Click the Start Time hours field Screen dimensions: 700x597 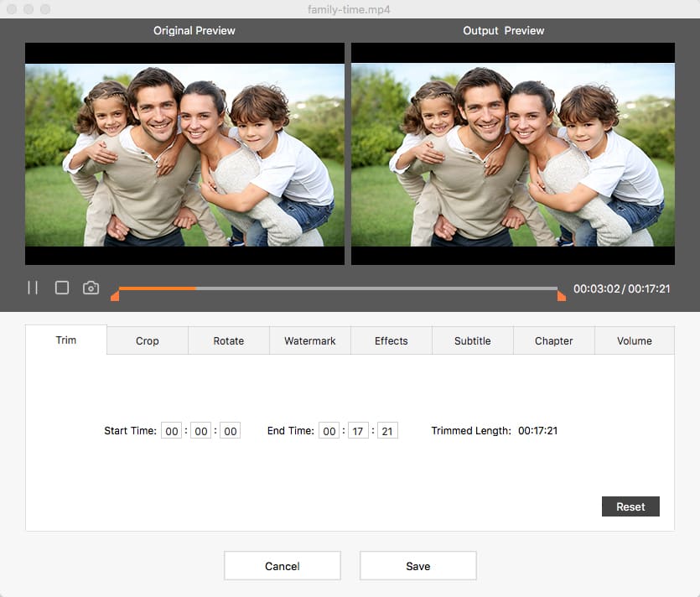(x=172, y=431)
